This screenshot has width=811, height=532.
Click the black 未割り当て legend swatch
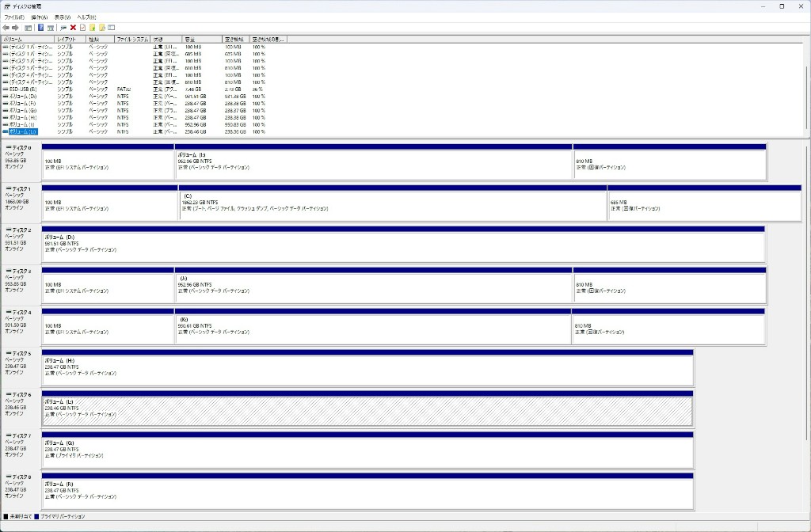pyautogui.click(x=6, y=516)
